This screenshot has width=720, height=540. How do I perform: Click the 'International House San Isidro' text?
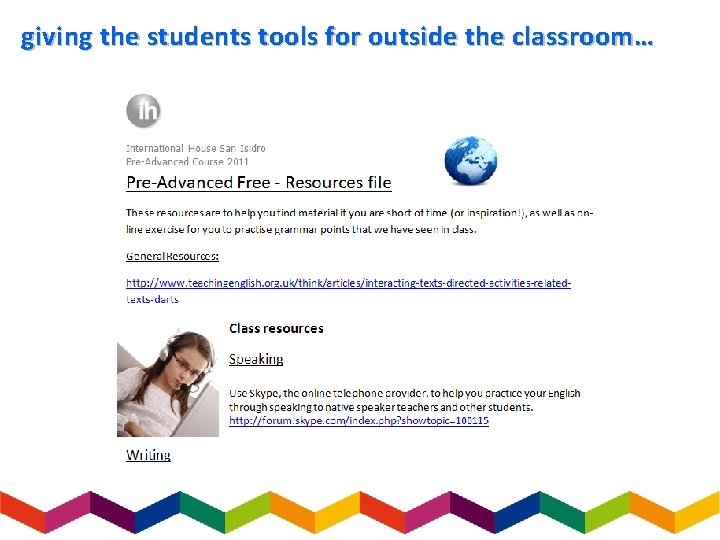pos(196,148)
